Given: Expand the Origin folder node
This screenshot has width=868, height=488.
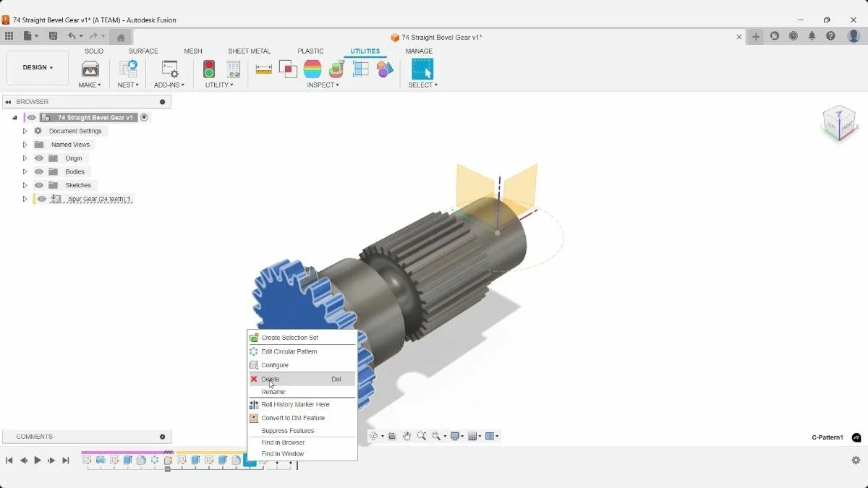Looking at the screenshot, I should (25, 158).
